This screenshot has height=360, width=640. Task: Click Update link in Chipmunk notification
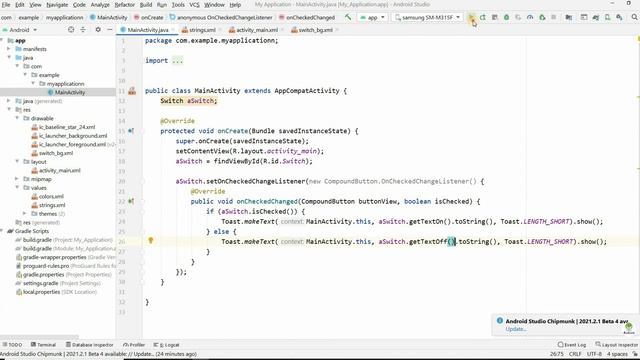tap(516, 329)
